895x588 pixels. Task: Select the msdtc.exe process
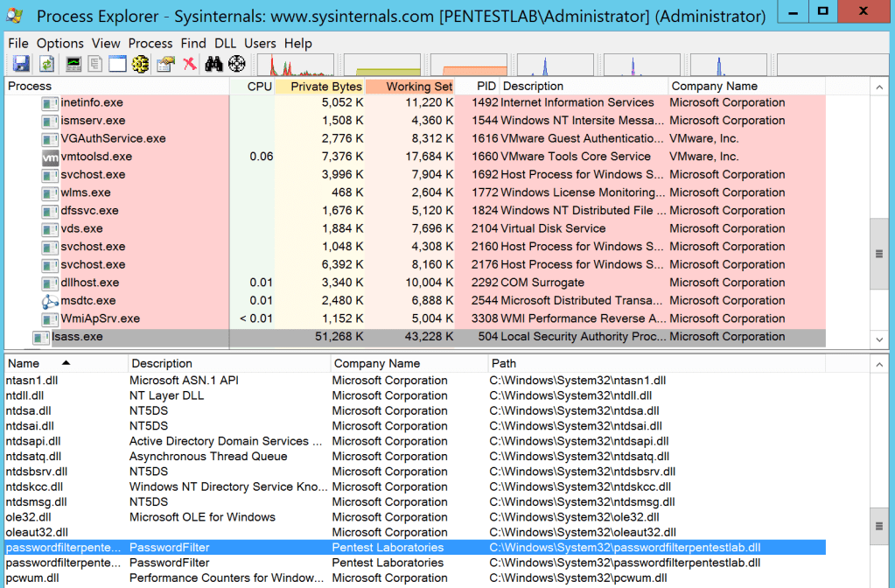[x=87, y=301]
